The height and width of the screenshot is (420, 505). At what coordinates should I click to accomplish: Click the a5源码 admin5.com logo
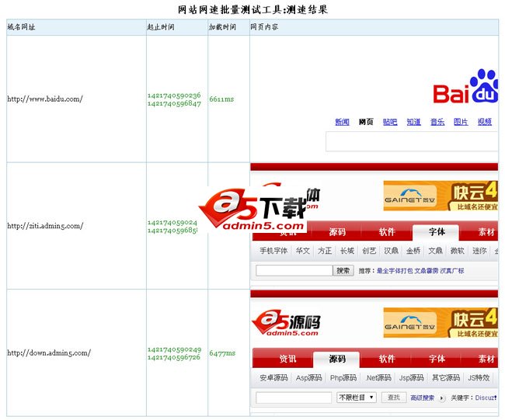click(286, 323)
